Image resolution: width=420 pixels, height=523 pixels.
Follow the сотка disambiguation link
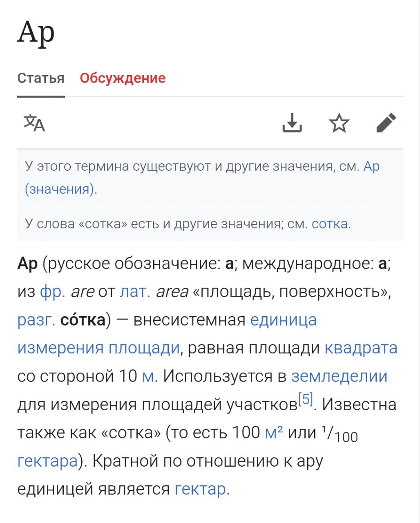coord(329,224)
